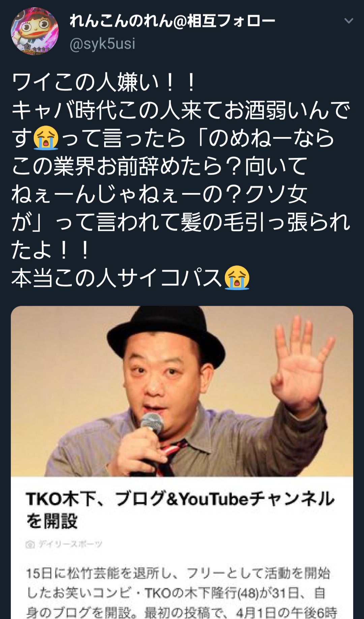
Task: Open the れんこんのれん@相互フォロー display name
Action: pos(172,21)
